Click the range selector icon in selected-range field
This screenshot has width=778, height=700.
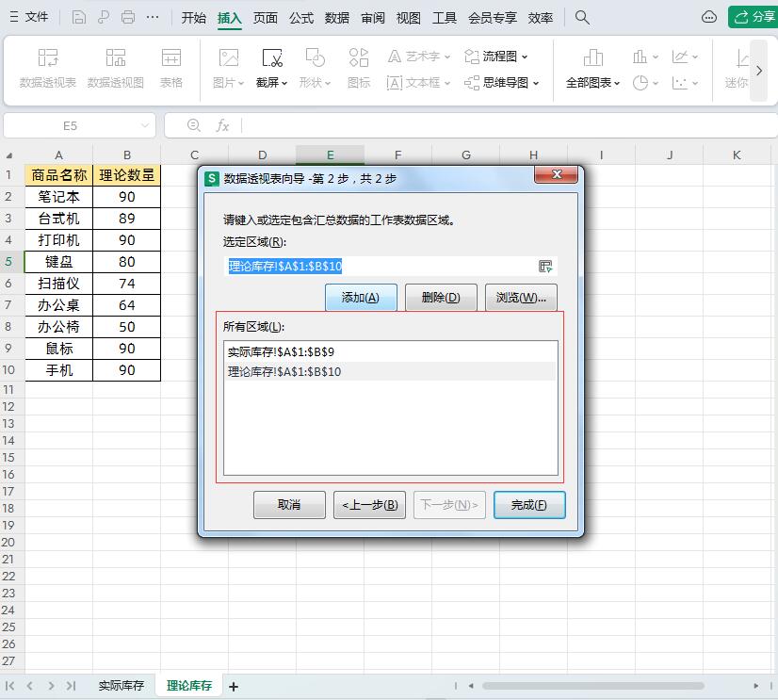[x=545, y=267]
